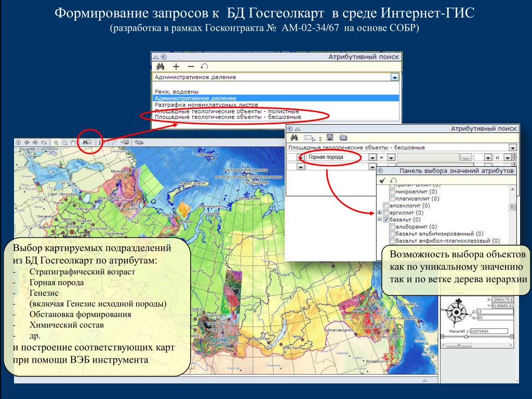
Task: Run search with binoculars in lower search window
Action: click(x=294, y=137)
